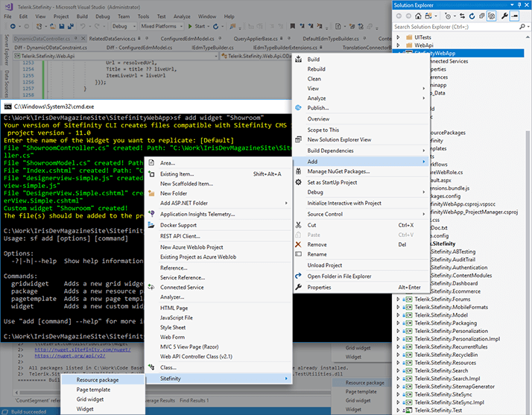Focus the Search Solution Explorer field
532x415 pixels.
tap(456, 27)
